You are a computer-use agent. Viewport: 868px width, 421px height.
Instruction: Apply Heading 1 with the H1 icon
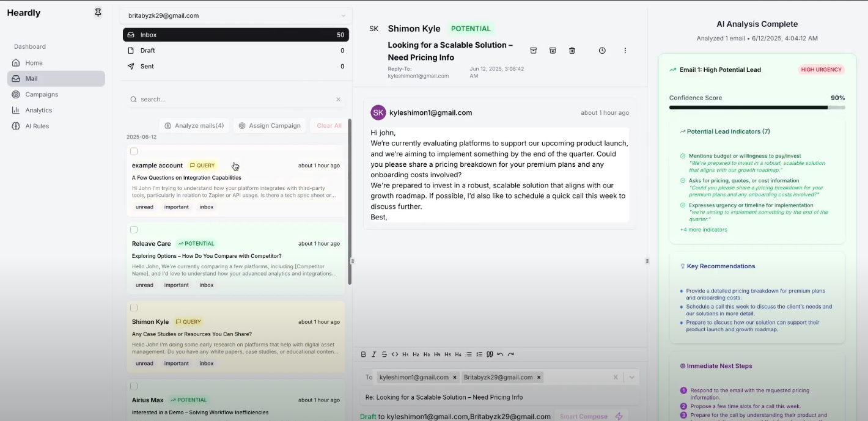point(405,354)
